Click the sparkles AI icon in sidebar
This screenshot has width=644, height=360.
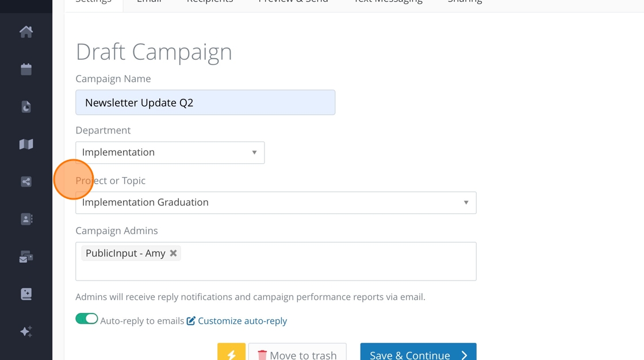pos(26,332)
